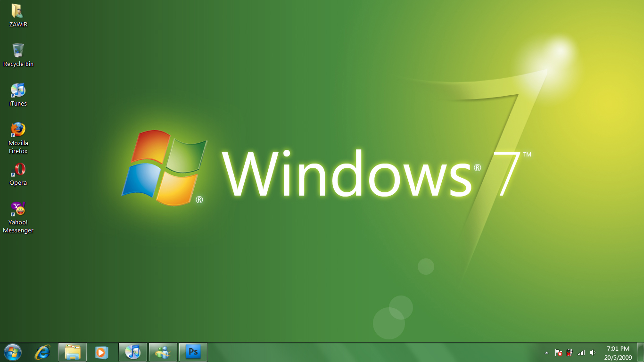
Task: Open Action Center flag notification
Action: (x=559, y=353)
